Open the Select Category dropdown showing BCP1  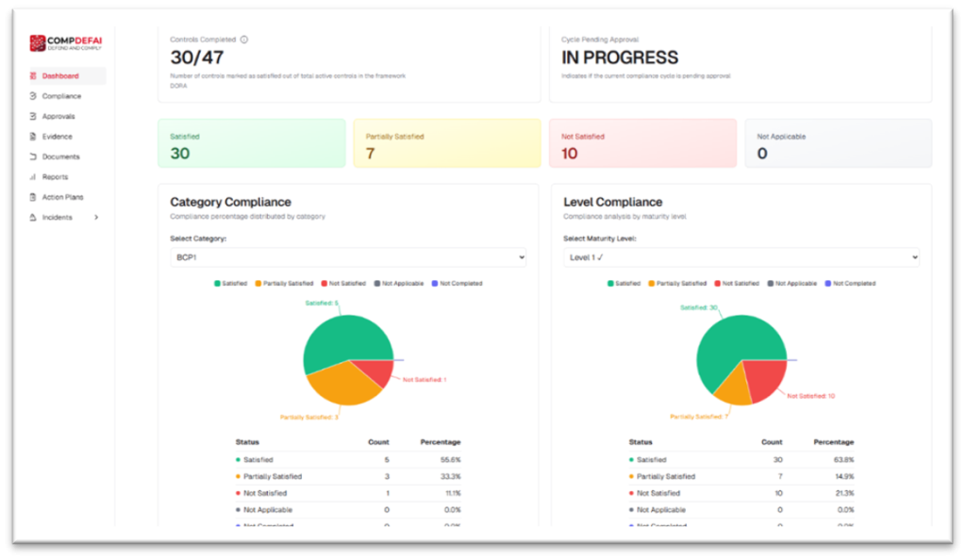point(348,257)
